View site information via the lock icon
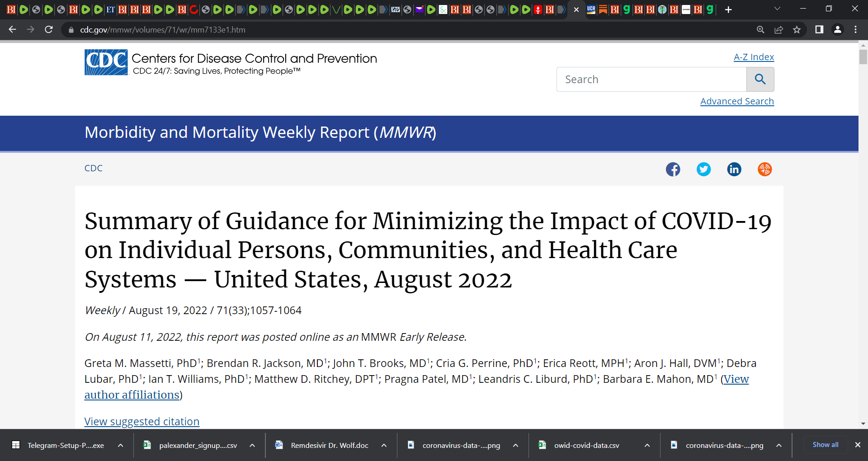This screenshot has width=868, height=461. point(71,30)
